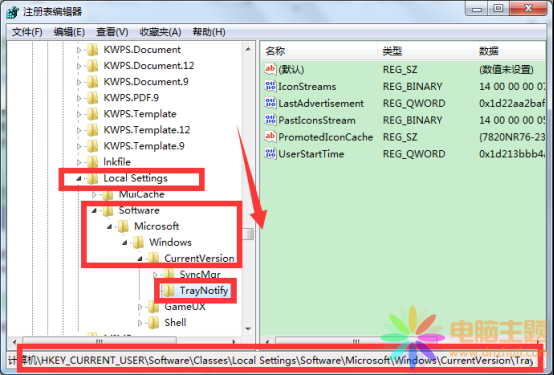Click the UserStartTime value icon

(270, 153)
